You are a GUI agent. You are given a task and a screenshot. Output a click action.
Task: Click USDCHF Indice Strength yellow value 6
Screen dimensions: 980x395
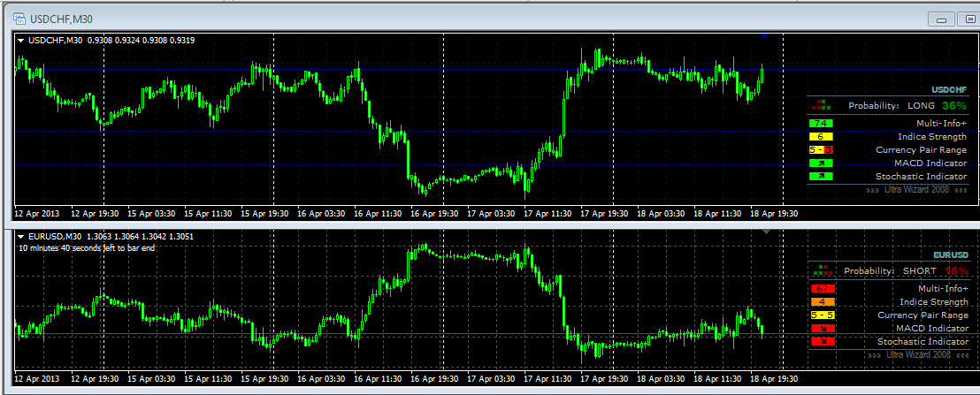[821, 137]
